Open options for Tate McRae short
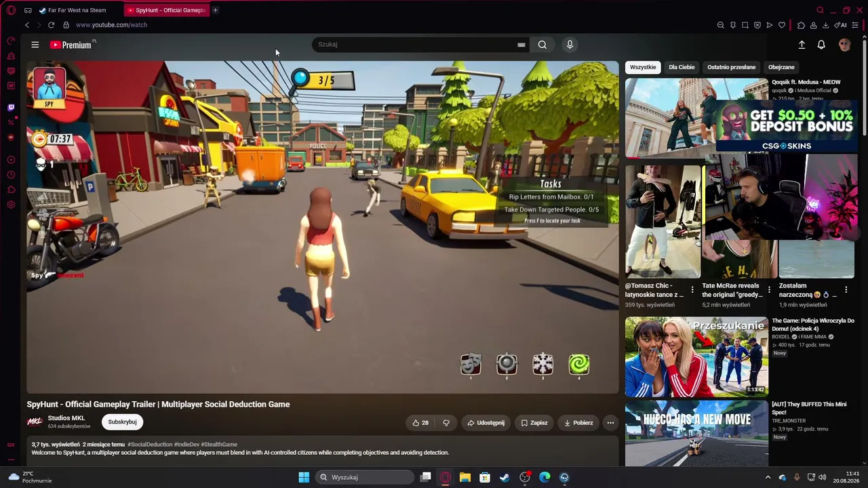868x488 pixels. (x=769, y=289)
